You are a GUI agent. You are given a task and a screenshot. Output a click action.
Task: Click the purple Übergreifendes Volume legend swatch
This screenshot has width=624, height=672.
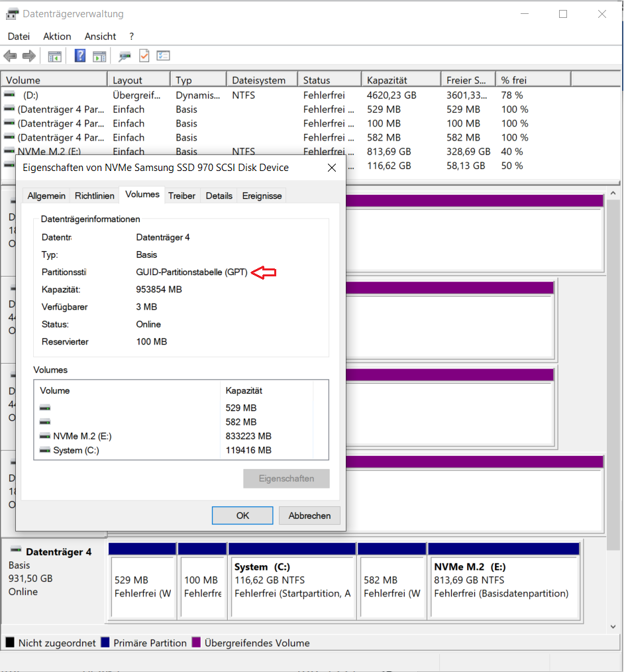(196, 642)
